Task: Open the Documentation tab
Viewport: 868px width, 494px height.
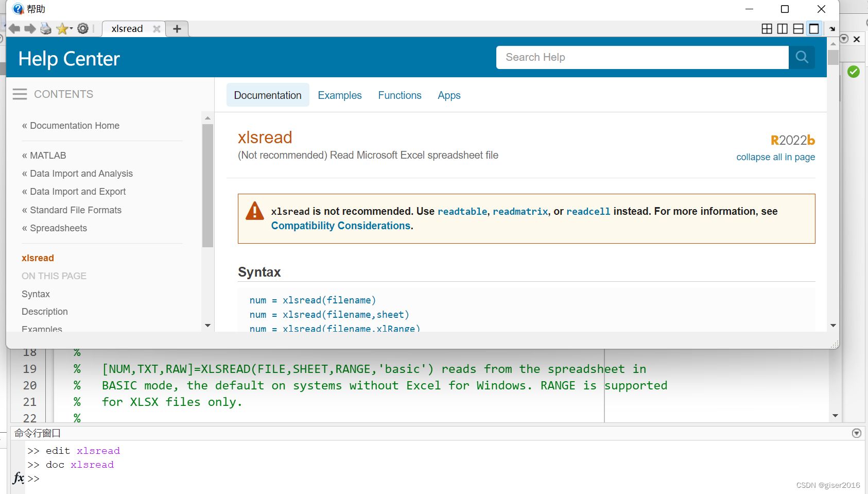Action: (x=268, y=95)
